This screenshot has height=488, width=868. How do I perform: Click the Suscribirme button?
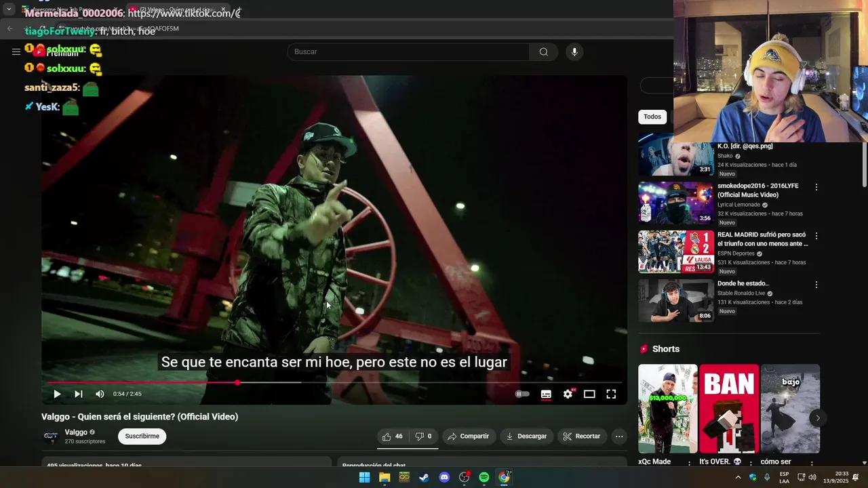click(x=142, y=436)
